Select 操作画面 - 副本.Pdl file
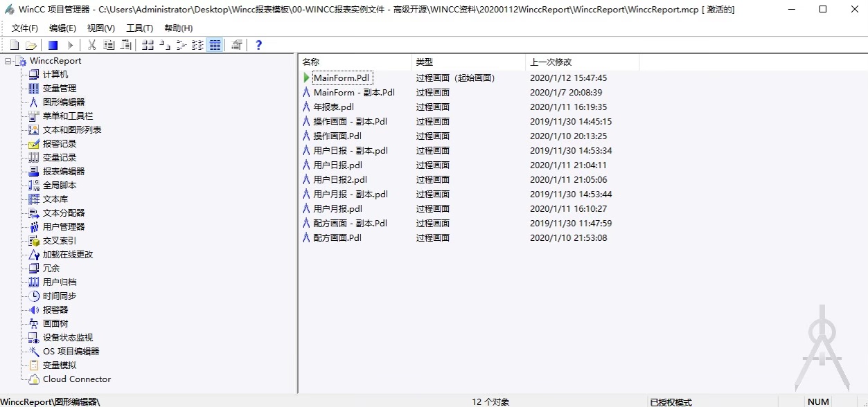 (350, 122)
